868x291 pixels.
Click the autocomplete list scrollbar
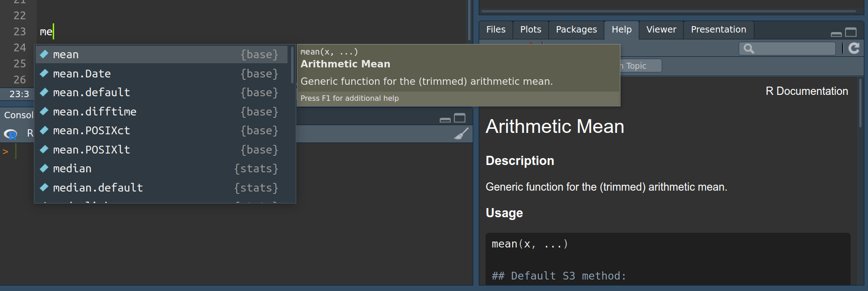tap(292, 65)
